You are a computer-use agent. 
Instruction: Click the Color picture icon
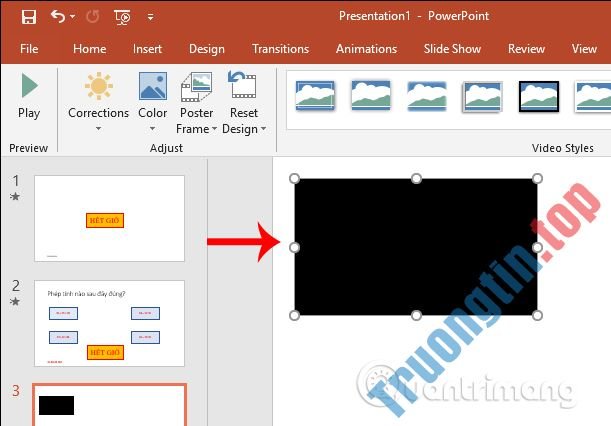pos(153,86)
